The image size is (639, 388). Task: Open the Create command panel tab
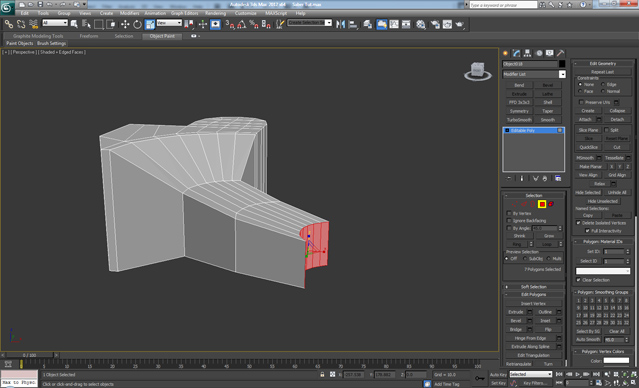tap(506, 53)
